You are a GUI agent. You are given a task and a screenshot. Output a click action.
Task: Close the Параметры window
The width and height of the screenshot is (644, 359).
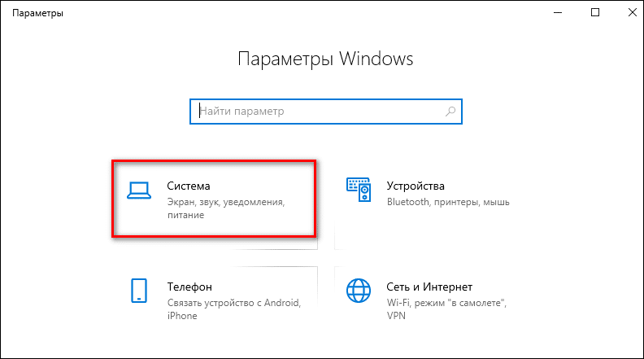pos(633,13)
